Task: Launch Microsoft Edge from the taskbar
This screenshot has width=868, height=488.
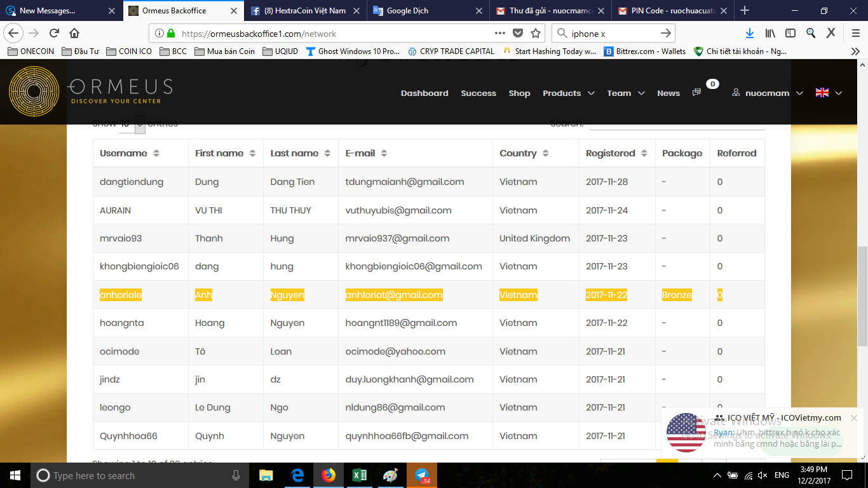Action: click(297, 475)
